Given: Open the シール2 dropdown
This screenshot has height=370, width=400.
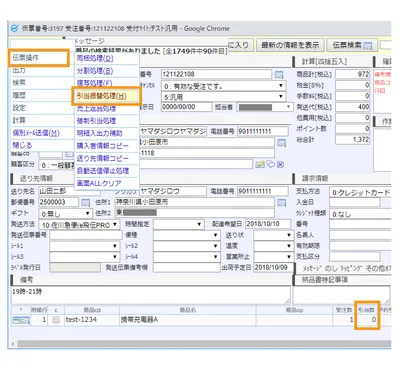Looking at the screenshot, I should point(186,246).
